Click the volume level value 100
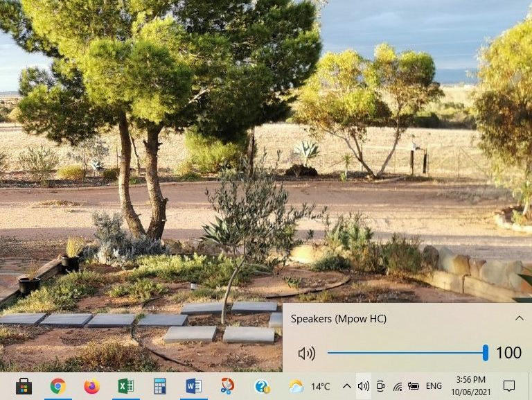The image size is (532, 400). point(508,353)
